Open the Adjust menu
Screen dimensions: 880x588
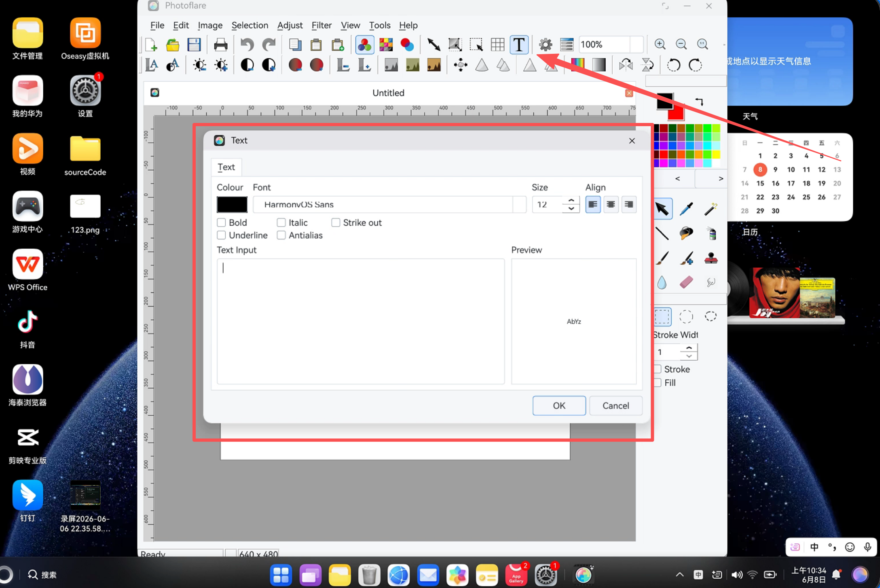(x=290, y=25)
